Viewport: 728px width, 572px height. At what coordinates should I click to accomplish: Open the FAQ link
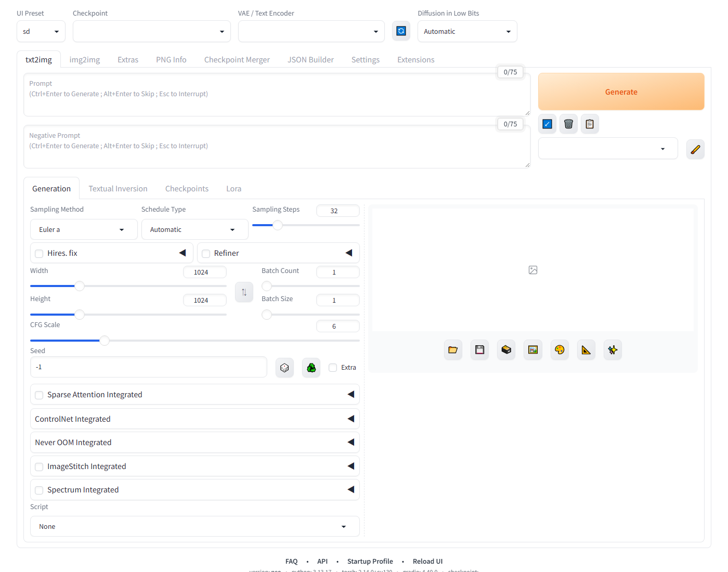point(291,562)
